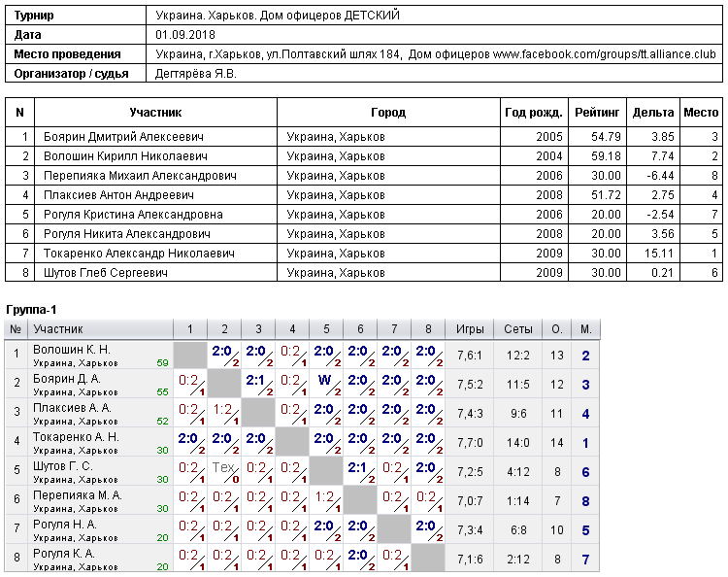Click the "Рейтинг" column header
This screenshot has height=577, width=728.
(x=597, y=113)
